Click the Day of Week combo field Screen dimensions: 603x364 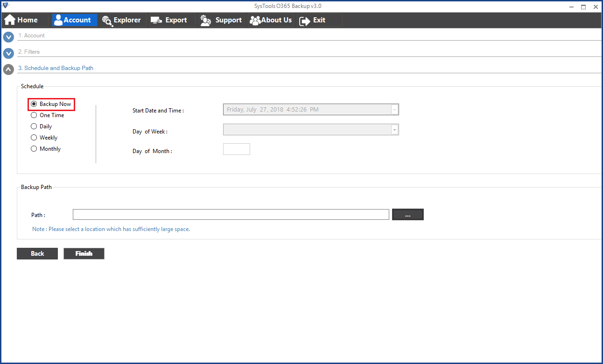click(x=311, y=130)
